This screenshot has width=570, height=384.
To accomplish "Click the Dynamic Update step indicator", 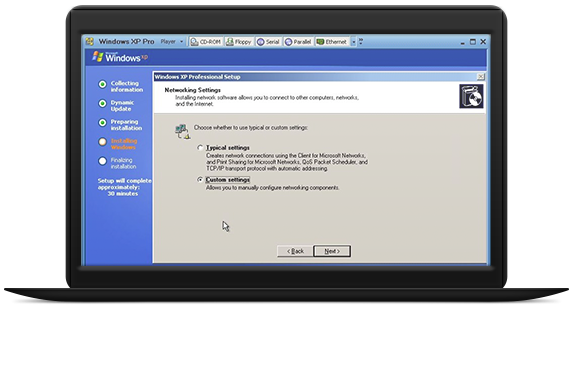I will tap(103, 104).
